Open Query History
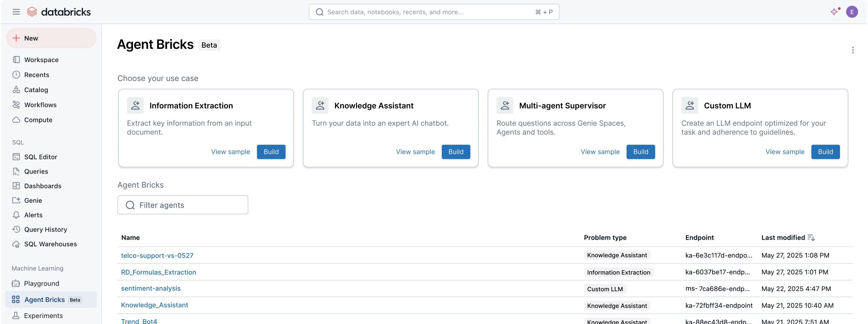The width and height of the screenshot is (868, 324). tap(46, 229)
